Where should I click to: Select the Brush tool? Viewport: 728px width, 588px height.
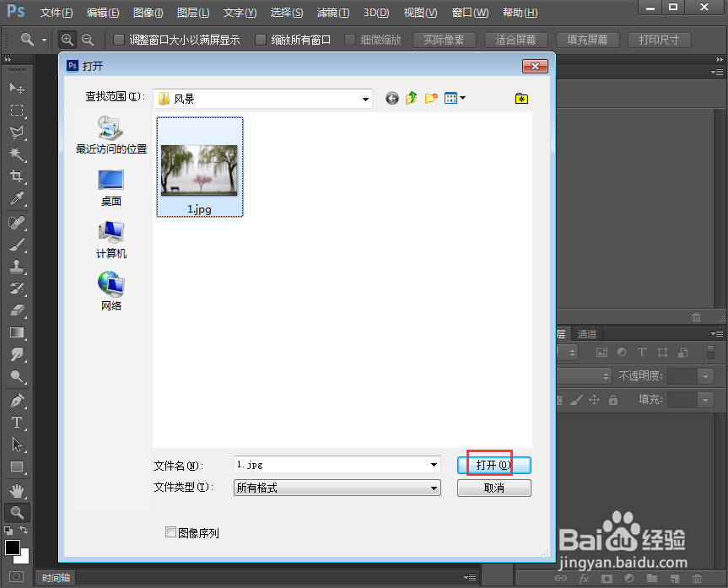coord(17,245)
